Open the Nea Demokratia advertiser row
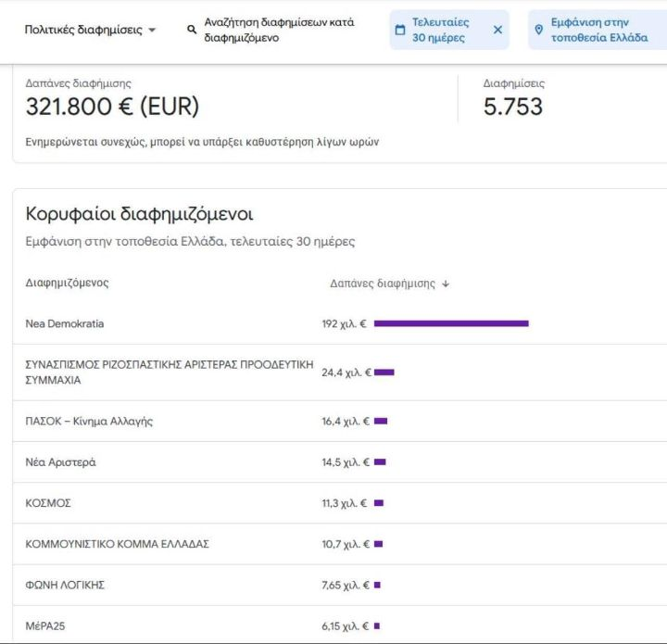This screenshot has width=667, height=644. [340, 323]
